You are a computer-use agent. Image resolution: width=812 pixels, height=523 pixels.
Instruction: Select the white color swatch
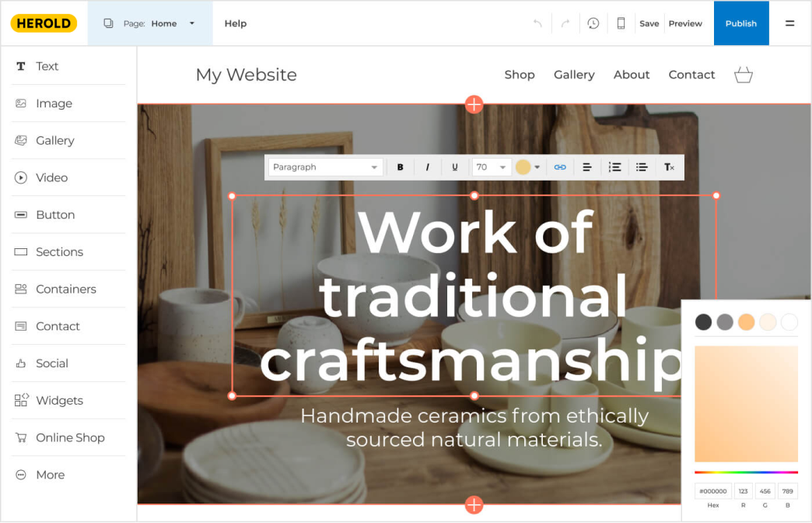[789, 322]
